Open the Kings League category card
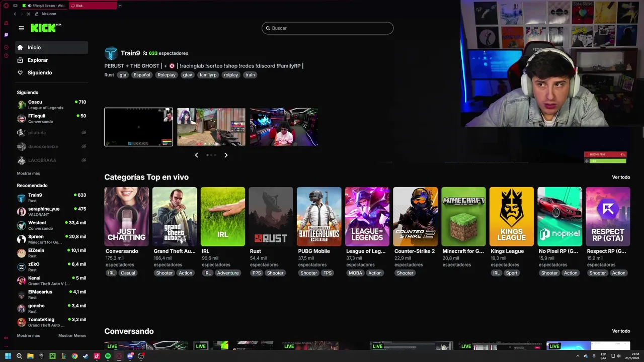The width and height of the screenshot is (644, 362). (x=512, y=217)
